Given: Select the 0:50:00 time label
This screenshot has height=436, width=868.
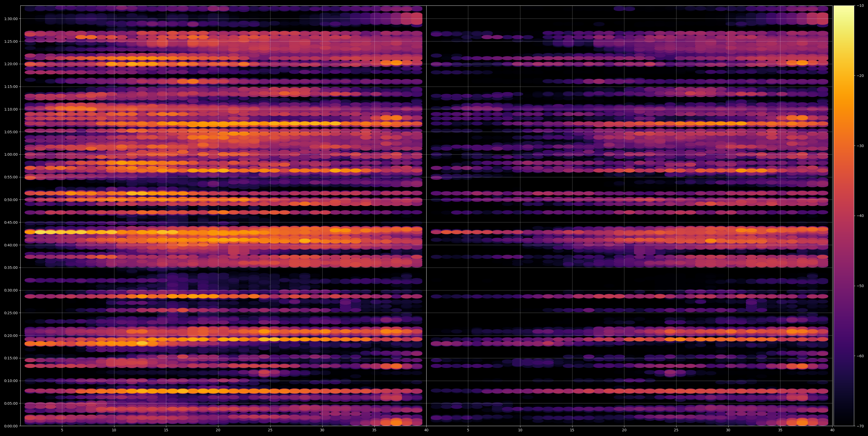Looking at the screenshot, I should point(11,200).
